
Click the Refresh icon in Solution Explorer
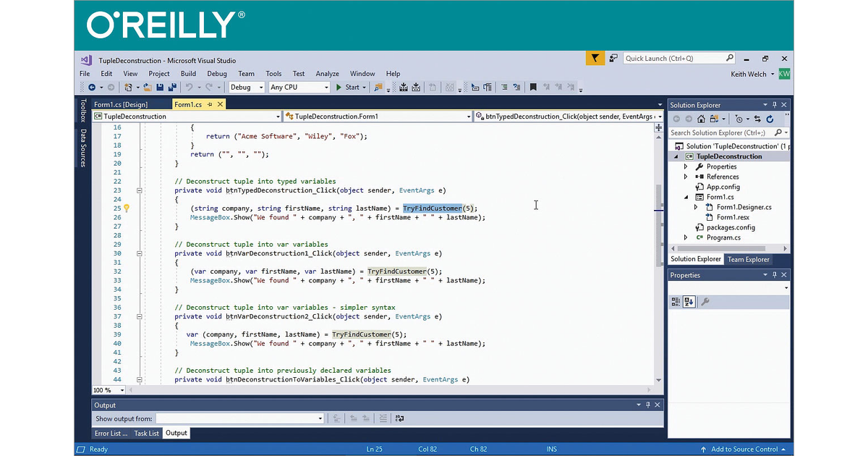770,119
